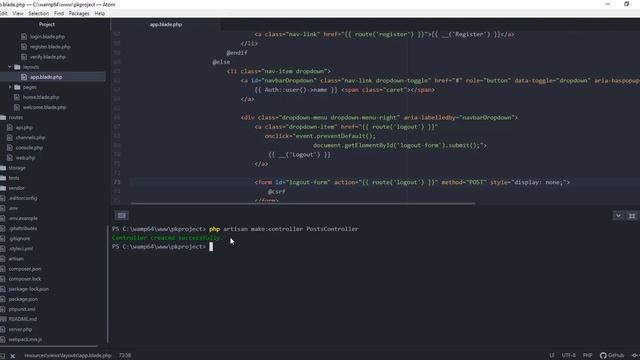The width and height of the screenshot is (640, 360).
Task: Restore the Atom window size
Action: point(627,4)
